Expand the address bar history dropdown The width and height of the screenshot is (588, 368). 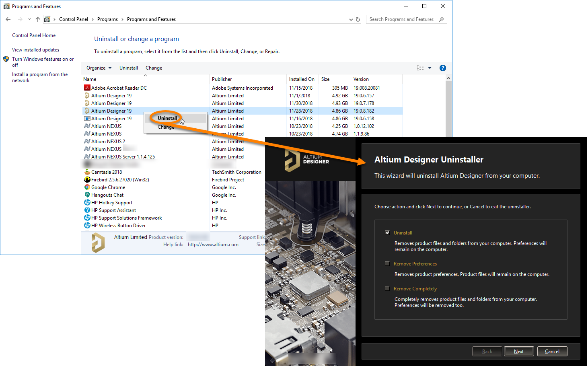pyautogui.click(x=351, y=19)
